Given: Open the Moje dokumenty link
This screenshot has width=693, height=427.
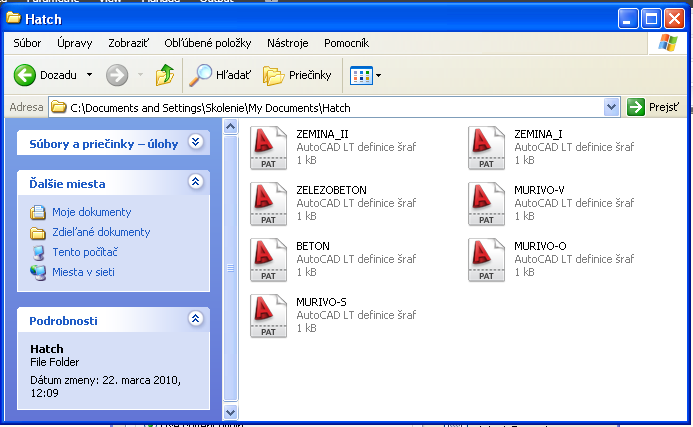Looking at the screenshot, I should click(91, 212).
